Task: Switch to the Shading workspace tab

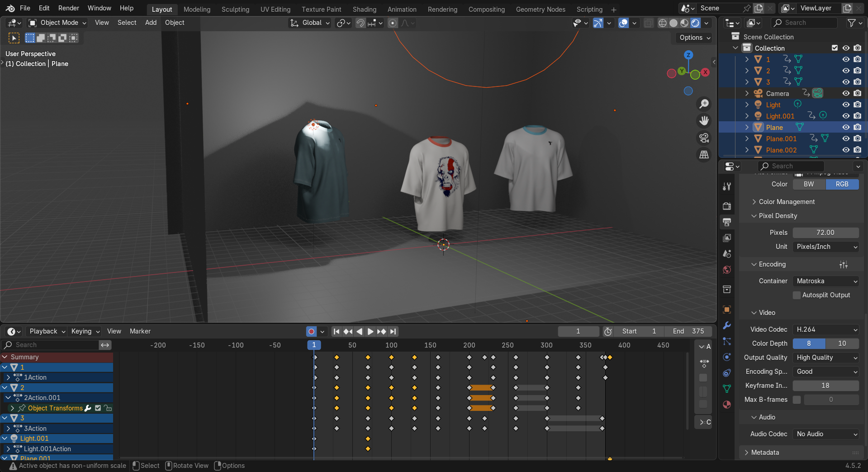Action: [x=364, y=9]
